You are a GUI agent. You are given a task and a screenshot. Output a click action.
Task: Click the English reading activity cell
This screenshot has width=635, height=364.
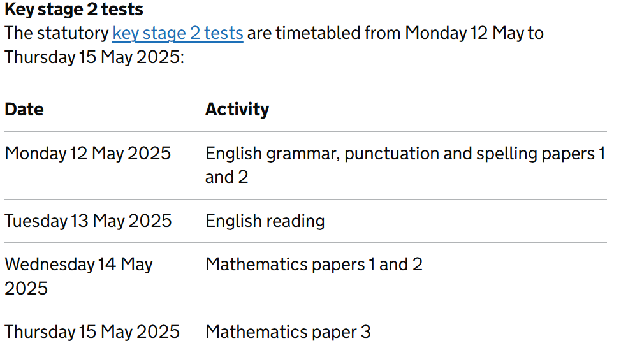265,221
